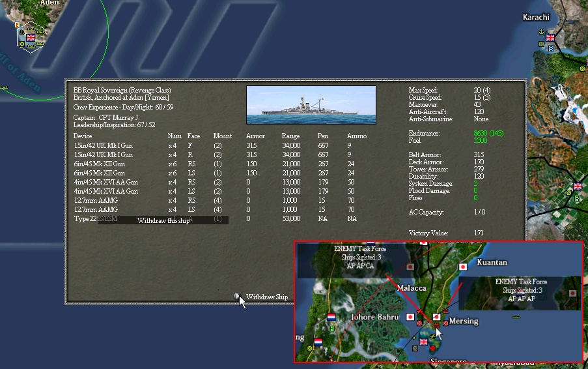Select bottom-left ship task force in Aden hex
The width and height of the screenshot is (588, 369).
pos(31,46)
